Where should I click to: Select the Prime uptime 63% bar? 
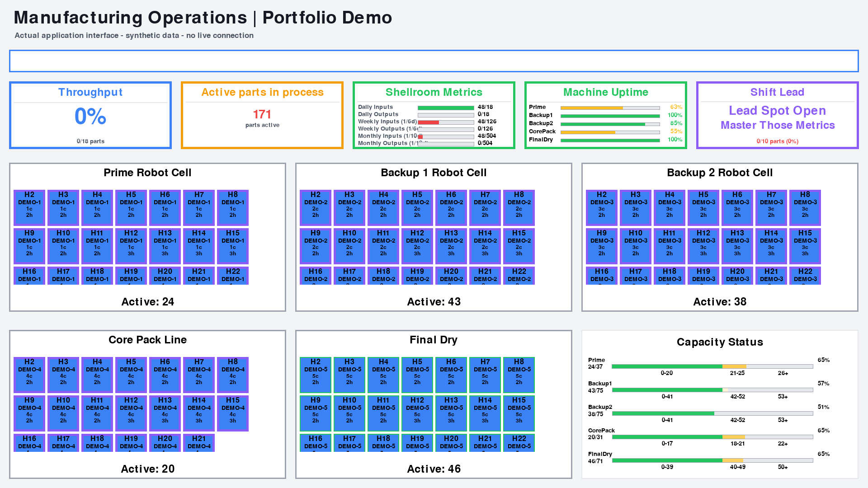pos(610,108)
